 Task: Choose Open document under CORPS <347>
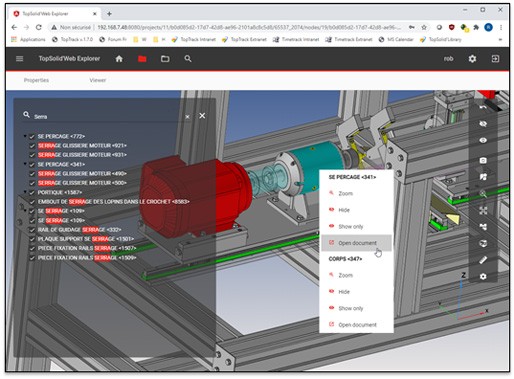(356, 325)
